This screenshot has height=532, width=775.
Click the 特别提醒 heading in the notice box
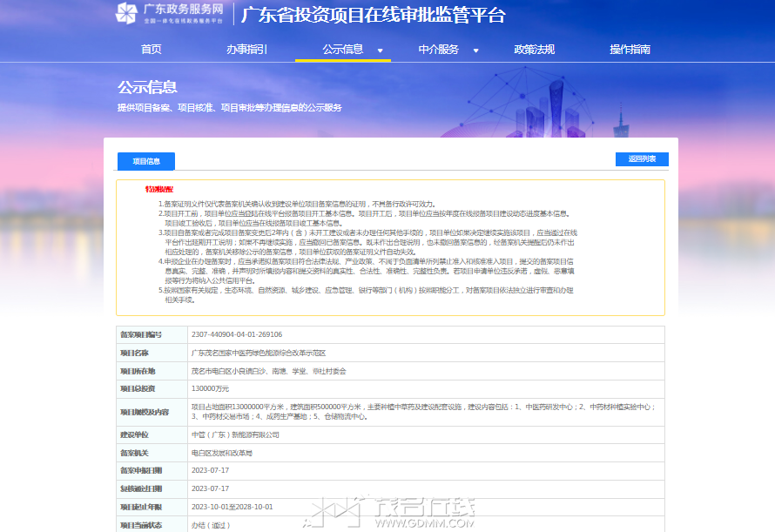159,189
